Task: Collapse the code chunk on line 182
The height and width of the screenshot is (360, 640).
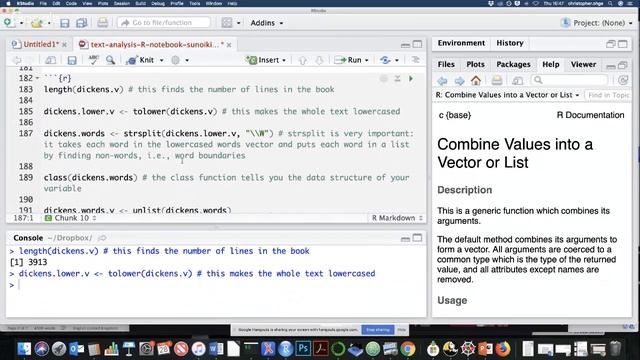Action: tap(38, 78)
